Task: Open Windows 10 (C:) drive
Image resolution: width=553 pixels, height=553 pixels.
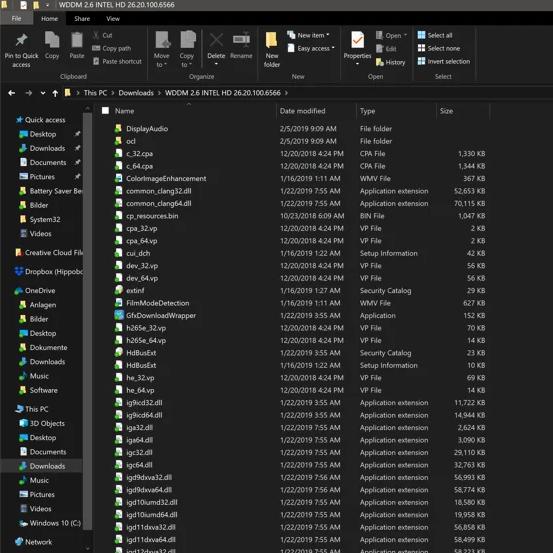Action: tap(50, 523)
